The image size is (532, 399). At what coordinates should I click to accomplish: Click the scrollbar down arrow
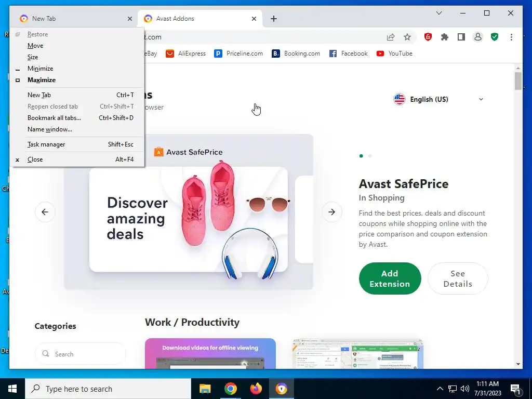click(518, 364)
